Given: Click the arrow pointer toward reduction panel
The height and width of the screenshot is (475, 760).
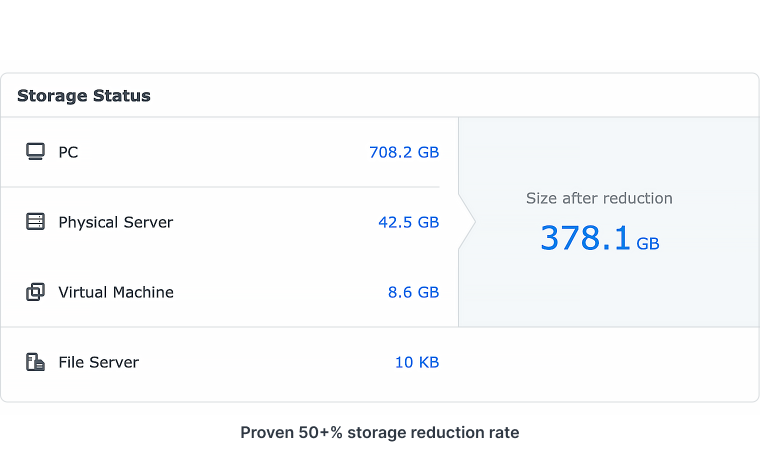Looking at the screenshot, I should tap(467, 222).
